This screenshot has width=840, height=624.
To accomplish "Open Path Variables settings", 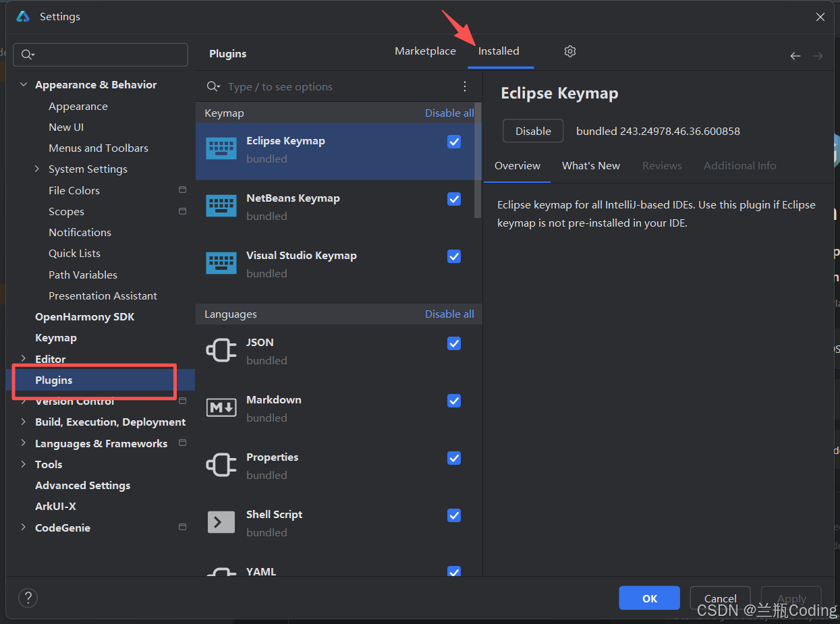I will click(83, 275).
